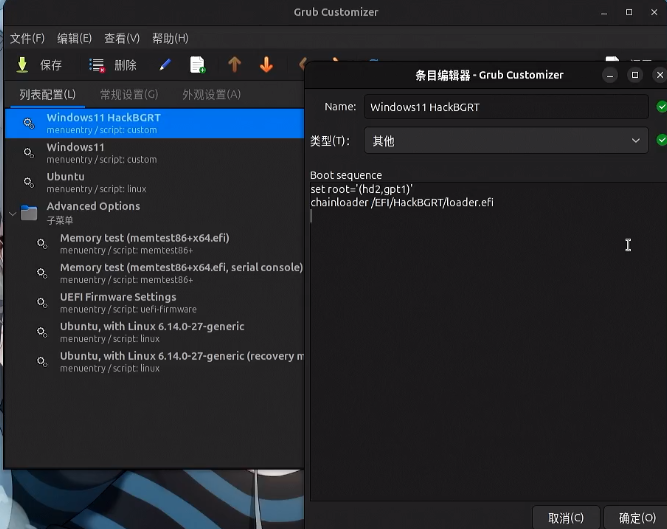
Task: Click inside the Name input field
Action: coord(505,106)
